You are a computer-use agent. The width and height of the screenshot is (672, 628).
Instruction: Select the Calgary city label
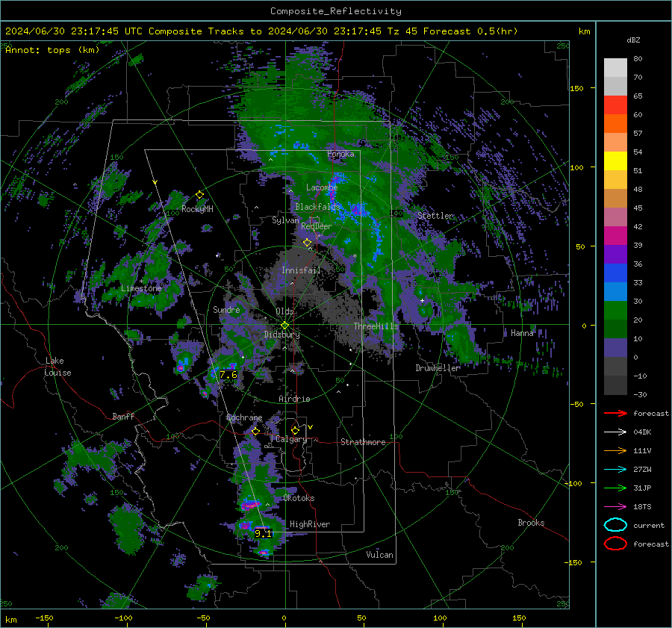click(291, 439)
